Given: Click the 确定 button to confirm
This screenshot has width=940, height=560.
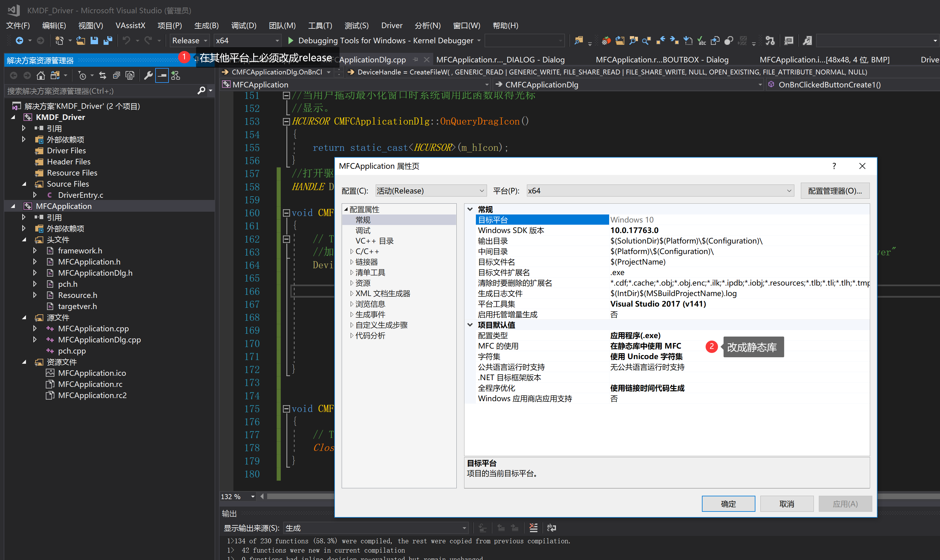Looking at the screenshot, I should [x=728, y=503].
